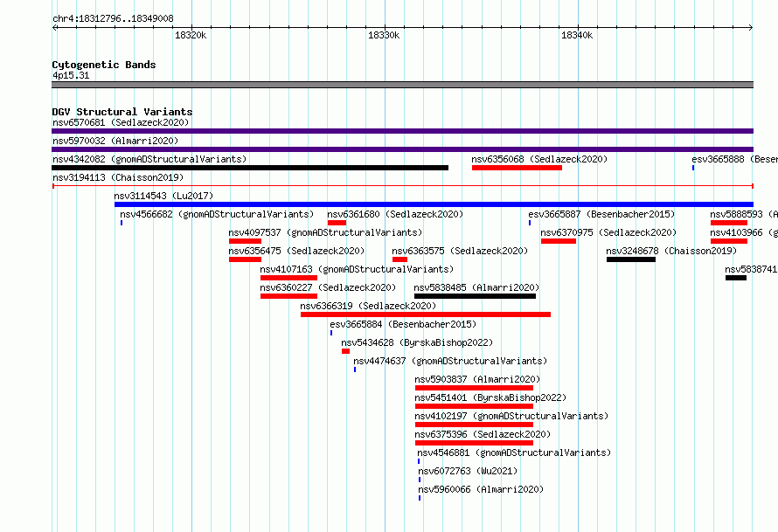Select the nsv5434628 (ByrskaBishop2022) label
Screen dimensions: 778x532
click(417, 342)
